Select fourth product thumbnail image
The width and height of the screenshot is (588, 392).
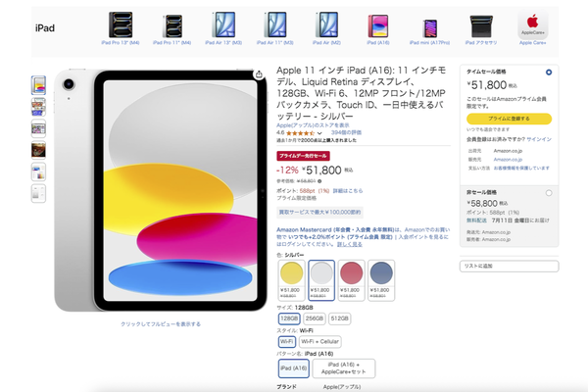38,150
